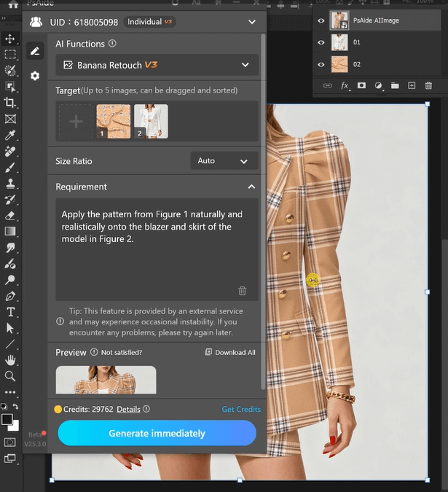448x492 pixels.
Task: Select the Horizontal Type tool
Action: [x=10, y=312]
